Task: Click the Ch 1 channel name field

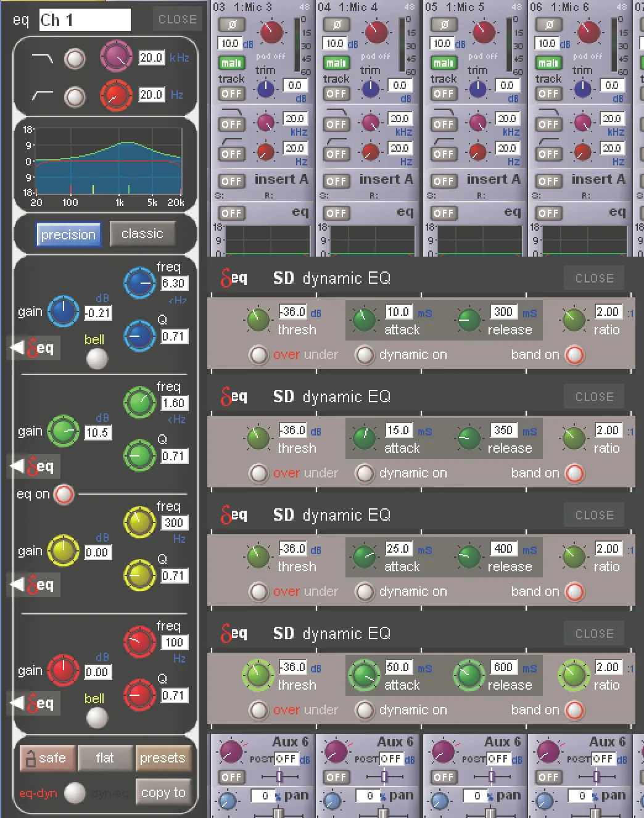Action: 85,20
